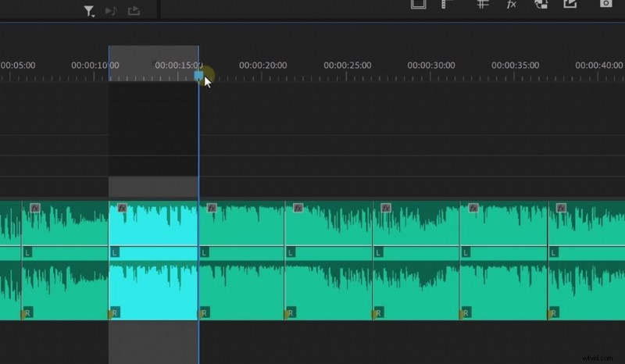Click the 00:00:40:00 timecode on the ruler

[598, 66]
